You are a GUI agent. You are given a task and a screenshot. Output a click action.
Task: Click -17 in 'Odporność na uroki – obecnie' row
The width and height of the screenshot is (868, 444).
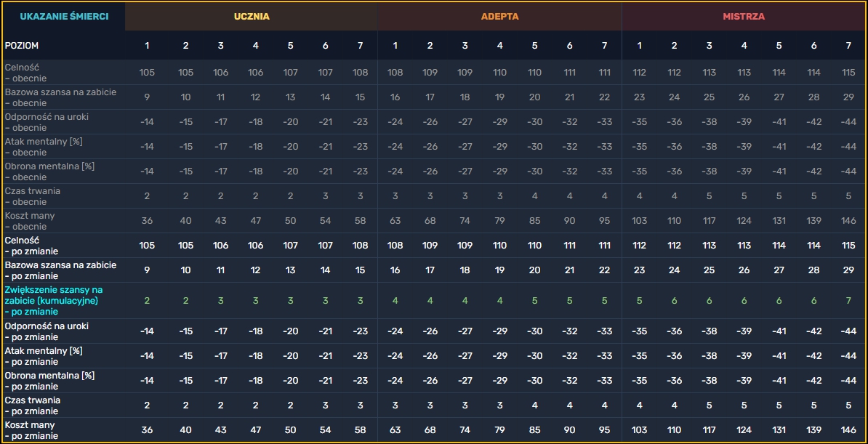[220, 122]
